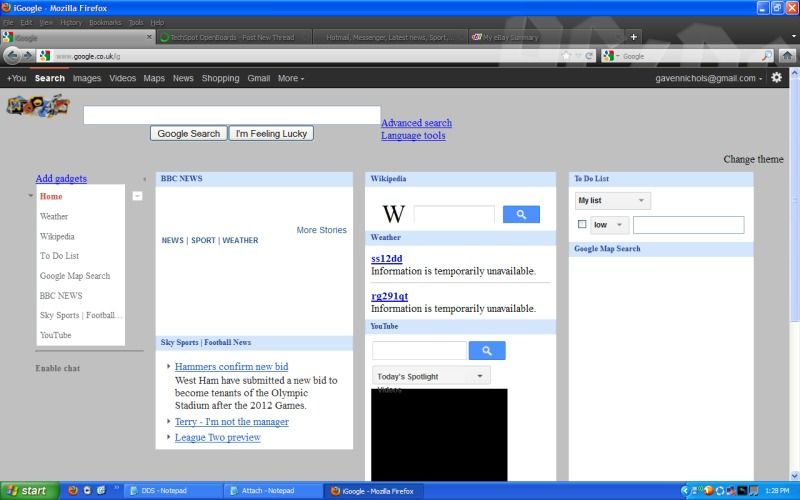Switch to the TechSpot OpenBoards tab
The width and height of the screenshot is (800, 500).
click(x=233, y=37)
